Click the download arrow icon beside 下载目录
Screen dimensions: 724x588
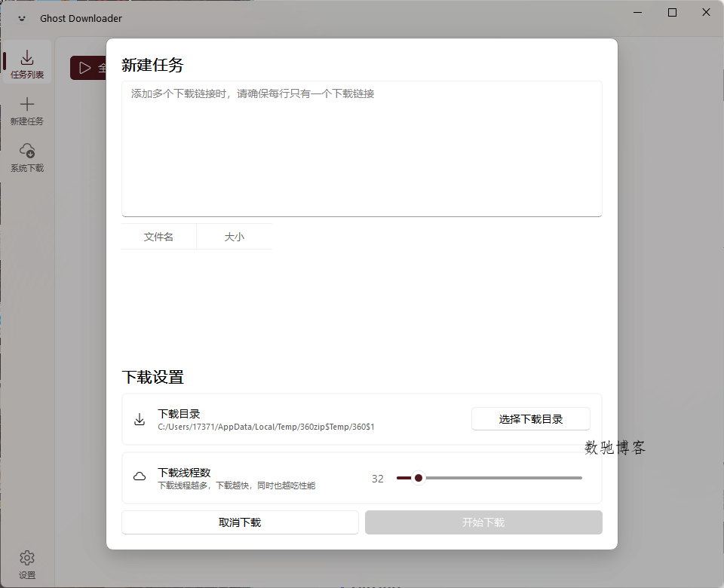[x=140, y=419]
